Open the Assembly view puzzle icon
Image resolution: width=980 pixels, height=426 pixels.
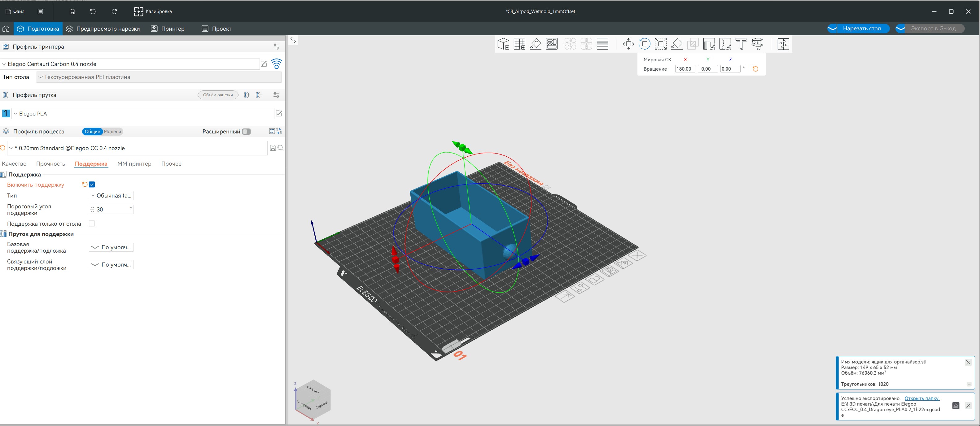783,44
